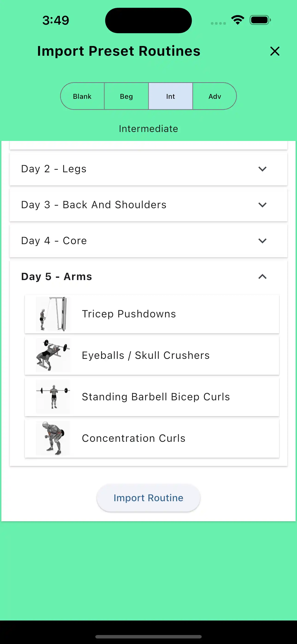This screenshot has width=297, height=644.
Task: Click the Standing Barbell Bicep Curls thumbnail
Action: (x=53, y=396)
